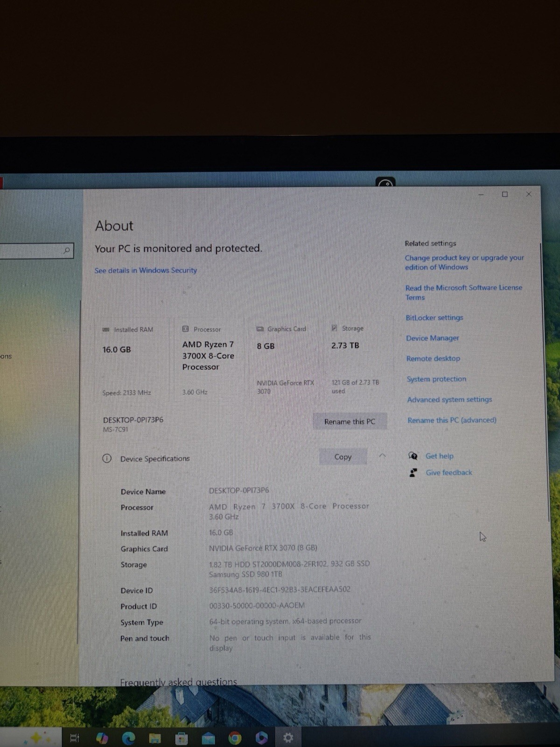
Task: Click the Give feedback link
Action: (449, 472)
